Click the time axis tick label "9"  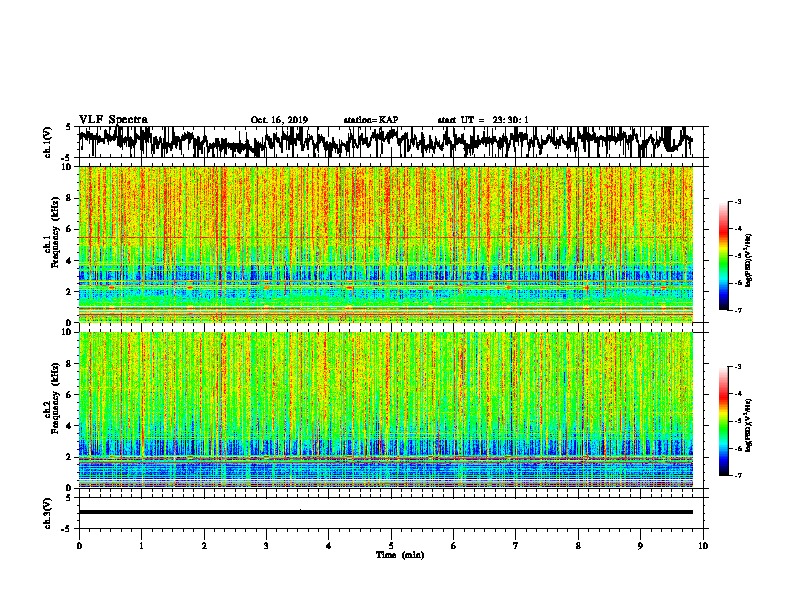pyautogui.click(x=640, y=546)
